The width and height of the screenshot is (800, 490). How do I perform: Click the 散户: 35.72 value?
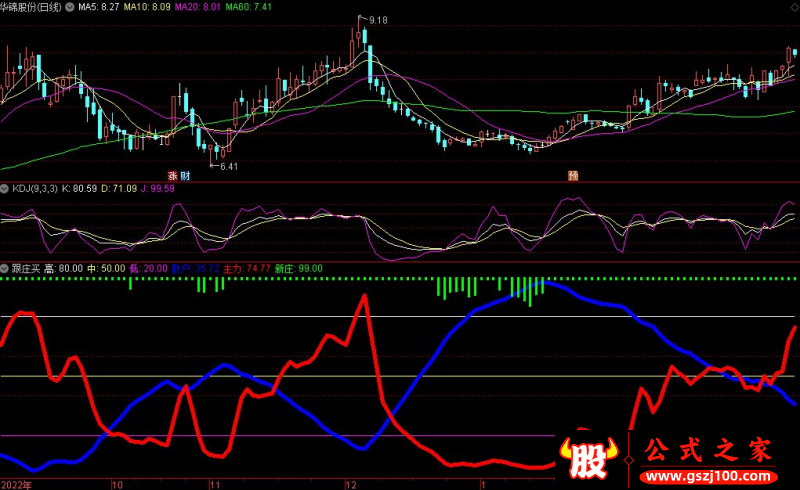tap(195, 268)
